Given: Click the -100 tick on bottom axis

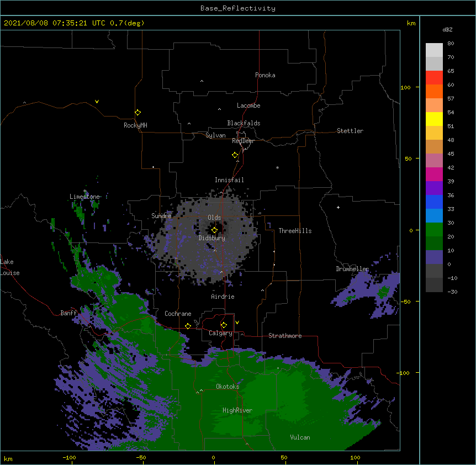Looking at the screenshot, I should [x=70, y=457].
